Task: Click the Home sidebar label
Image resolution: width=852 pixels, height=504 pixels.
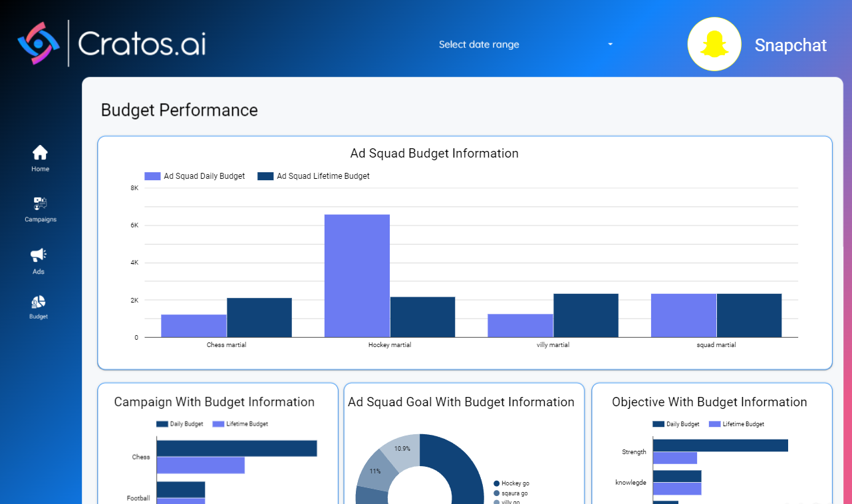Action: click(40, 169)
